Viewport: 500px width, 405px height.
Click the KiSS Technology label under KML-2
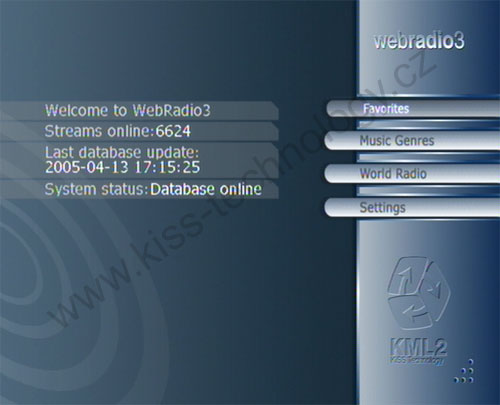(x=417, y=360)
